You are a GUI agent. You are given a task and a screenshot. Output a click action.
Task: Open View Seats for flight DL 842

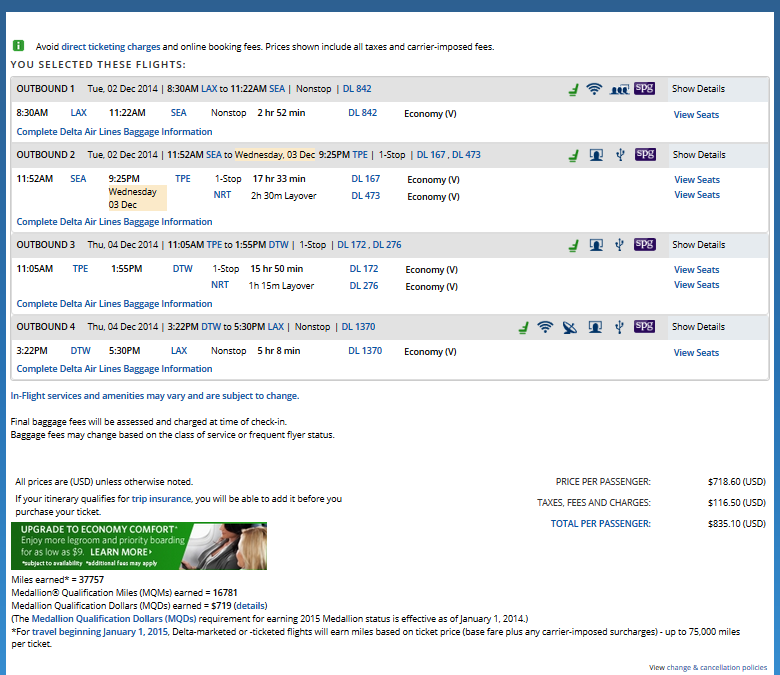[x=696, y=115]
